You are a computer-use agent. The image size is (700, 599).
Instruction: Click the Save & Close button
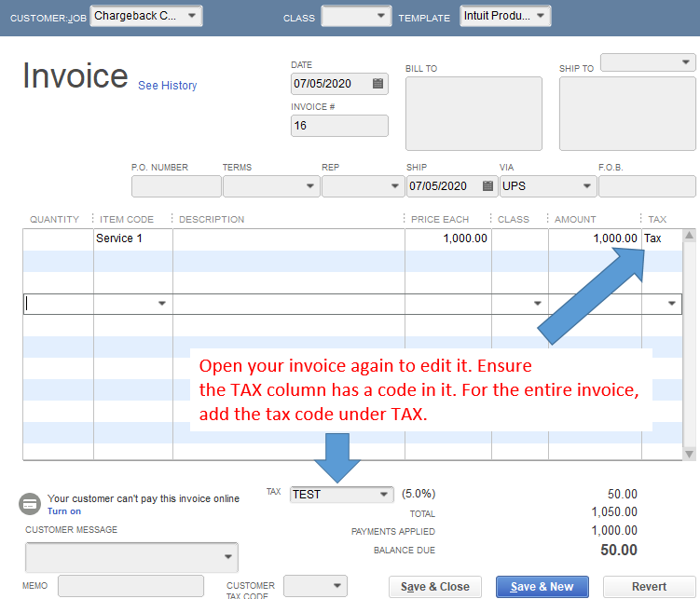tap(435, 587)
